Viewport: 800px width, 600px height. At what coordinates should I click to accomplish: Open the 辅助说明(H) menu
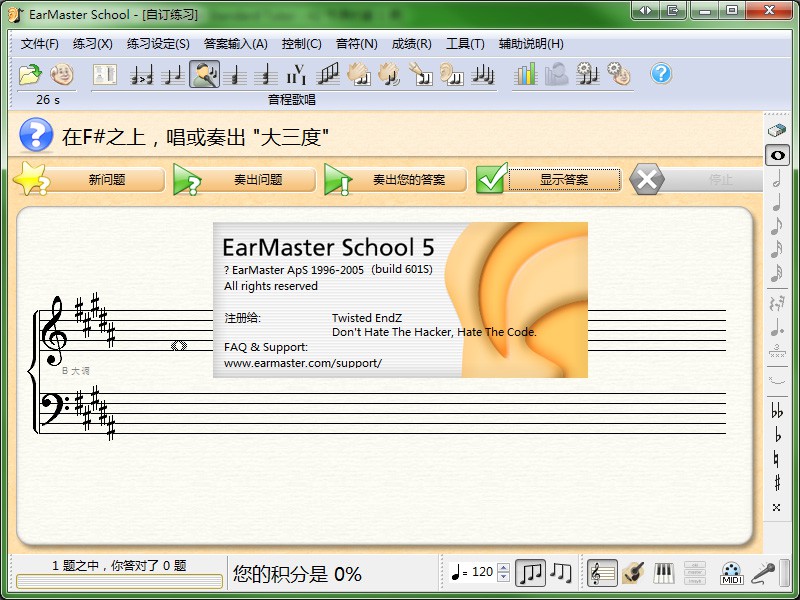[x=531, y=44]
